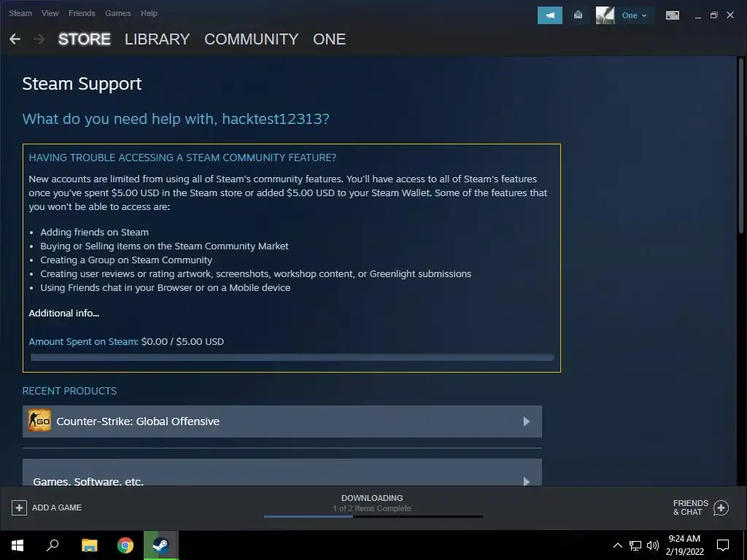Open the announcements megaphone icon
The height and width of the screenshot is (560, 747).
point(550,15)
